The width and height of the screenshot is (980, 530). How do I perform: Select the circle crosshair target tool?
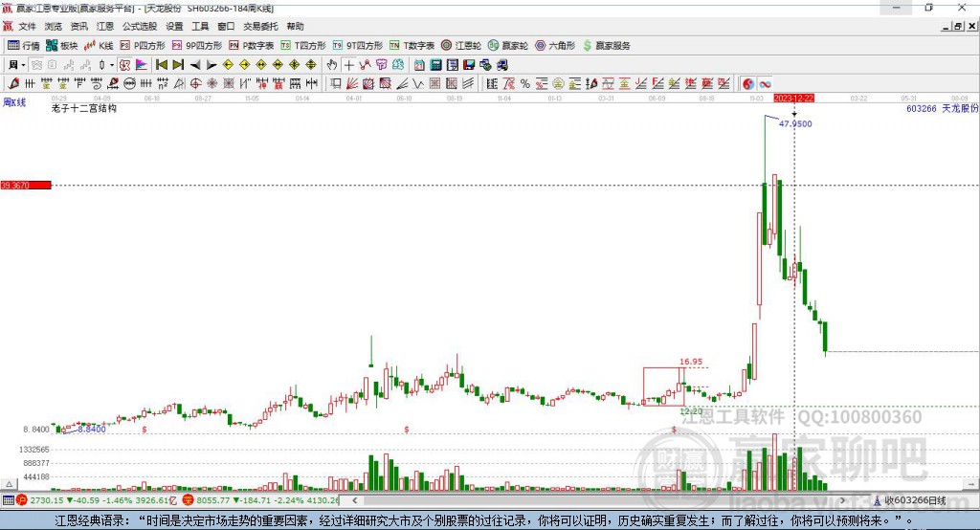[195, 84]
